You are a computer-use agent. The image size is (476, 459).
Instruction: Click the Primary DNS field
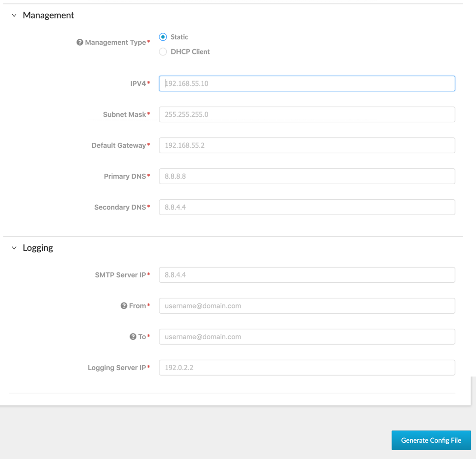click(x=306, y=176)
